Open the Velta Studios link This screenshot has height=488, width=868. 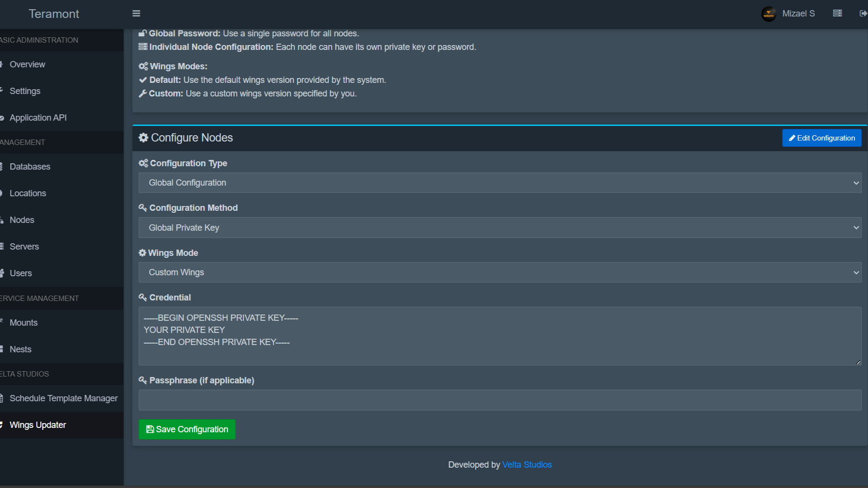click(527, 465)
